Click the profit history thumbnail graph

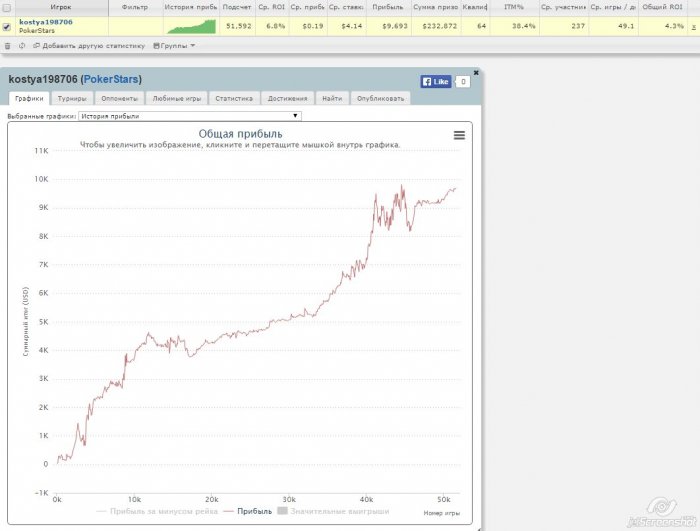click(x=192, y=26)
